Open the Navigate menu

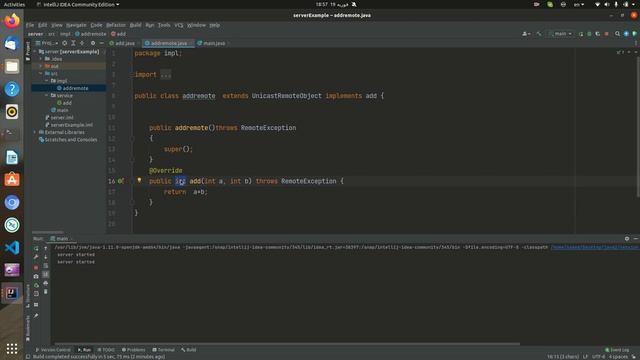click(76, 25)
